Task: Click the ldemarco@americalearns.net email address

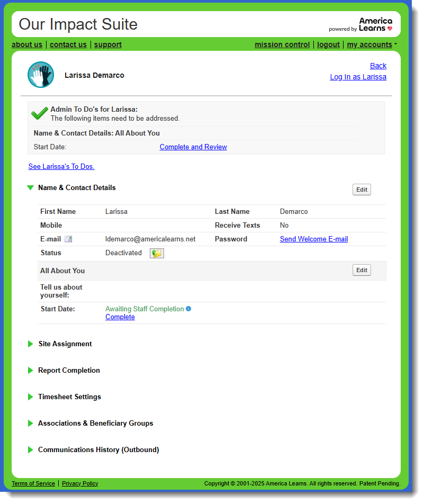Action: [150, 239]
